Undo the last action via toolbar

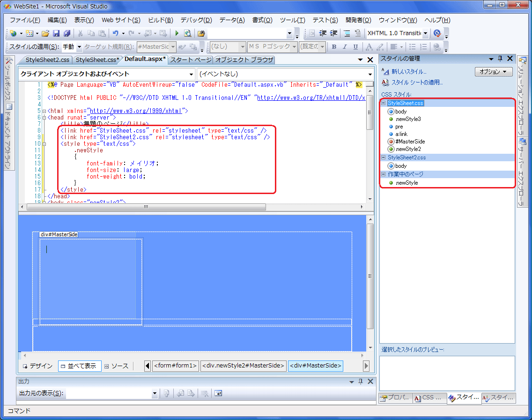(x=116, y=33)
